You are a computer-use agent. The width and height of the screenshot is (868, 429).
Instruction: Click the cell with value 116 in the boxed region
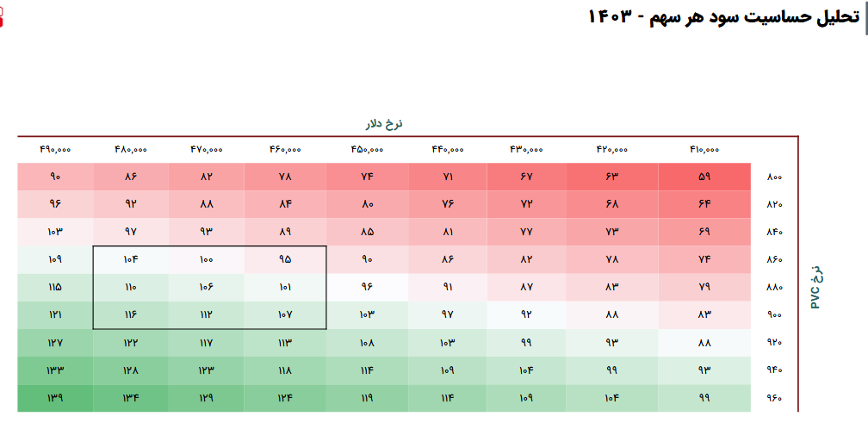(x=131, y=315)
